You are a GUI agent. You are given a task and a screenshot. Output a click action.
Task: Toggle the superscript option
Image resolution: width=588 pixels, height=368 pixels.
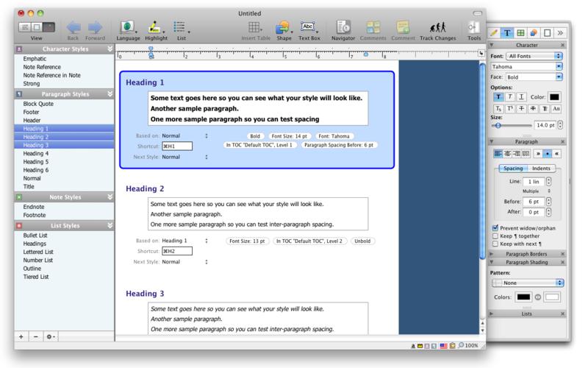point(509,109)
